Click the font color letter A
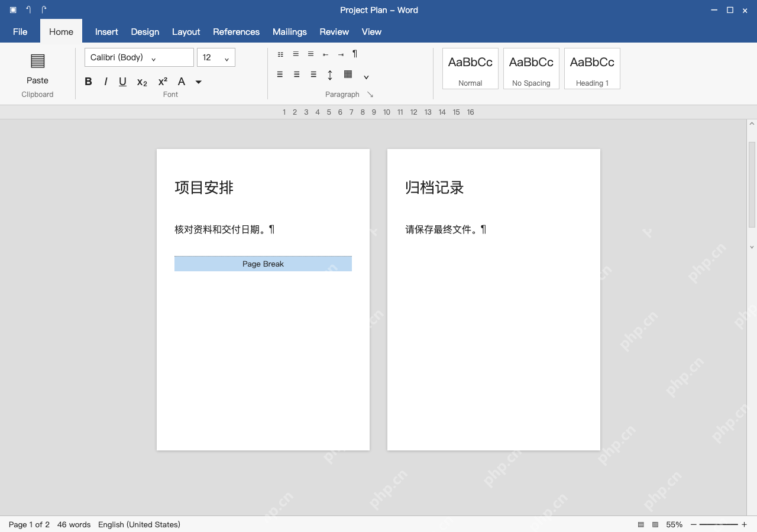The image size is (757, 532). [x=182, y=82]
